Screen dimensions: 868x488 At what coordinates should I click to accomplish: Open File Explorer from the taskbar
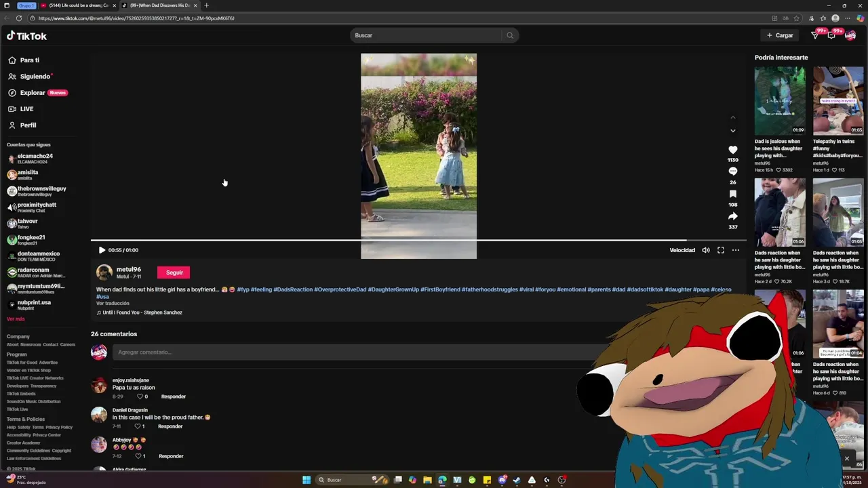click(427, 480)
